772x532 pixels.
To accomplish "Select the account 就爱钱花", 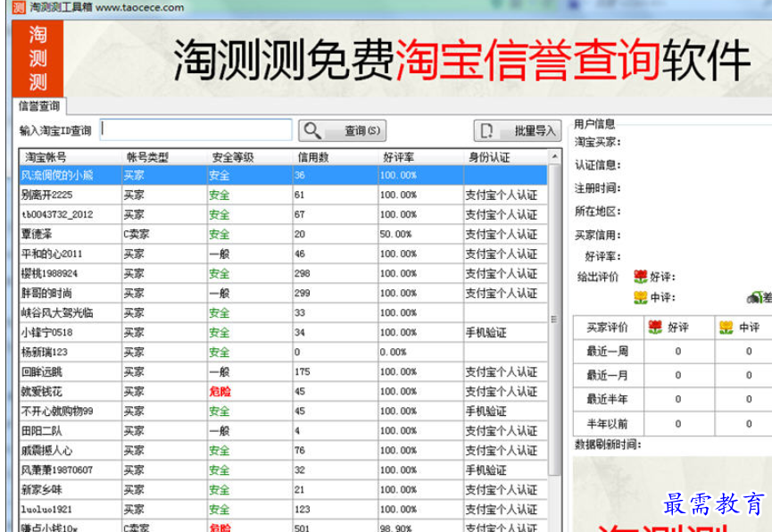I will 42,392.
